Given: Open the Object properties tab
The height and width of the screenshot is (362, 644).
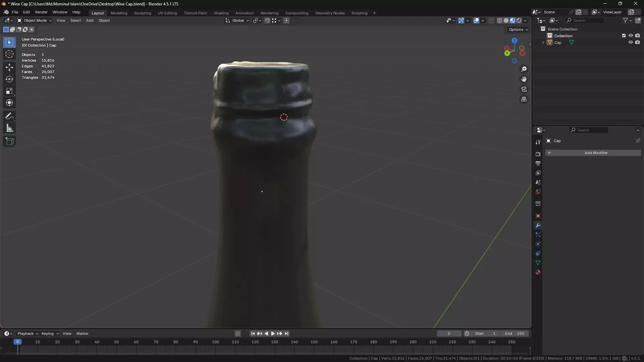Looking at the screenshot, I should pos(538,216).
